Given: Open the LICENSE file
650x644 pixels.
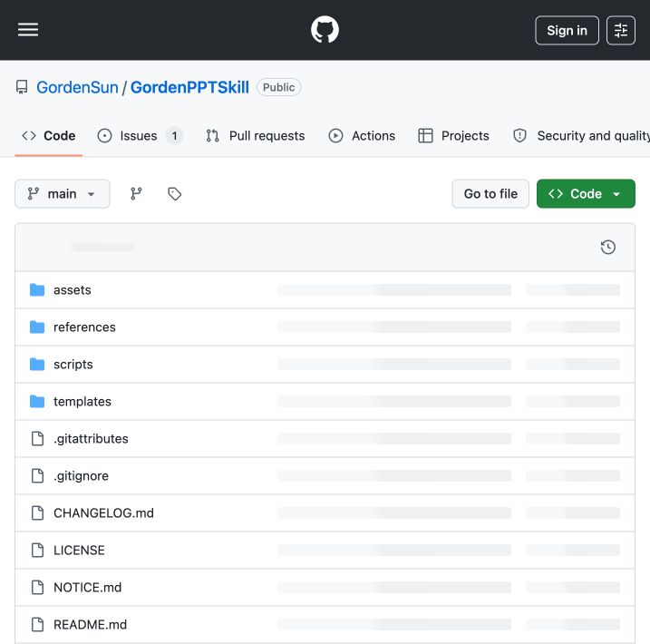Looking at the screenshot, I should pos(79,551).
